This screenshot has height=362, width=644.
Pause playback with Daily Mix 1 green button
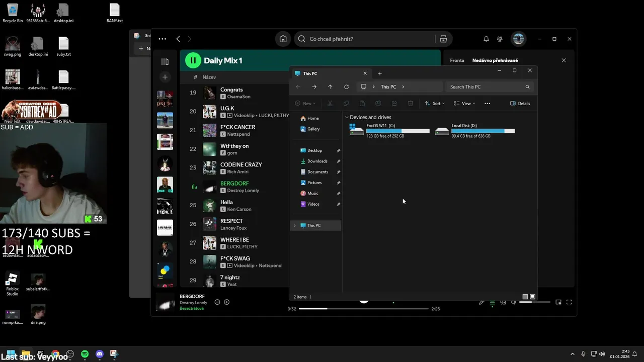193,60
